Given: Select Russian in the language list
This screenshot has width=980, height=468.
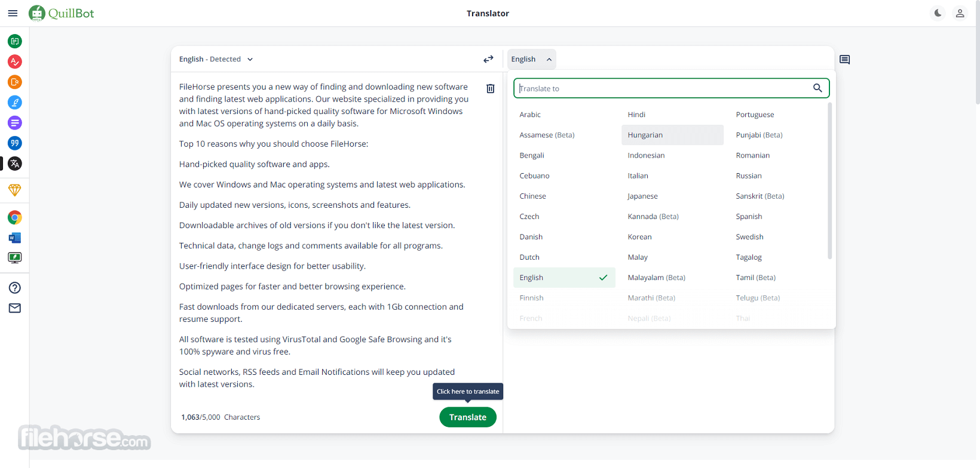Looking at the screenshot, I should [780, 176].
